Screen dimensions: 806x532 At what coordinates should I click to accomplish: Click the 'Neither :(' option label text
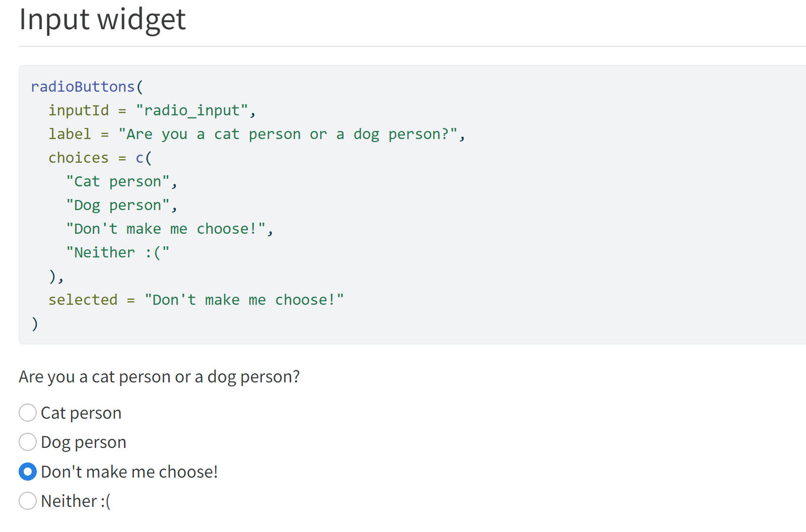pos(76,501)
